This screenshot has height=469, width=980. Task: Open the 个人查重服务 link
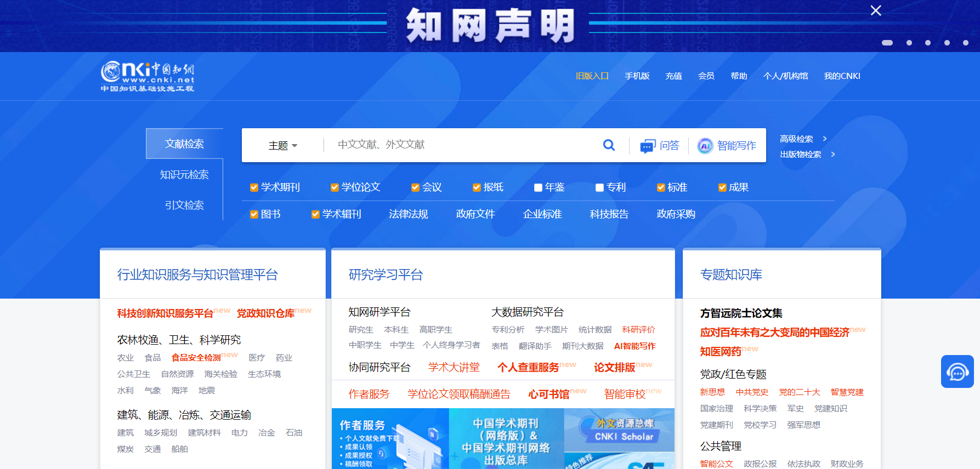pos(528,368)
